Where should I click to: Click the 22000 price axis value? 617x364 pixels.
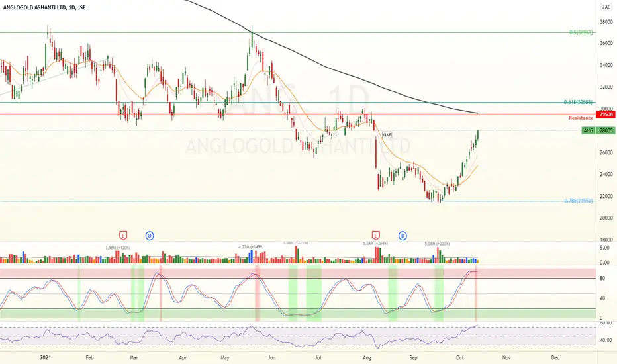(606, 196)
